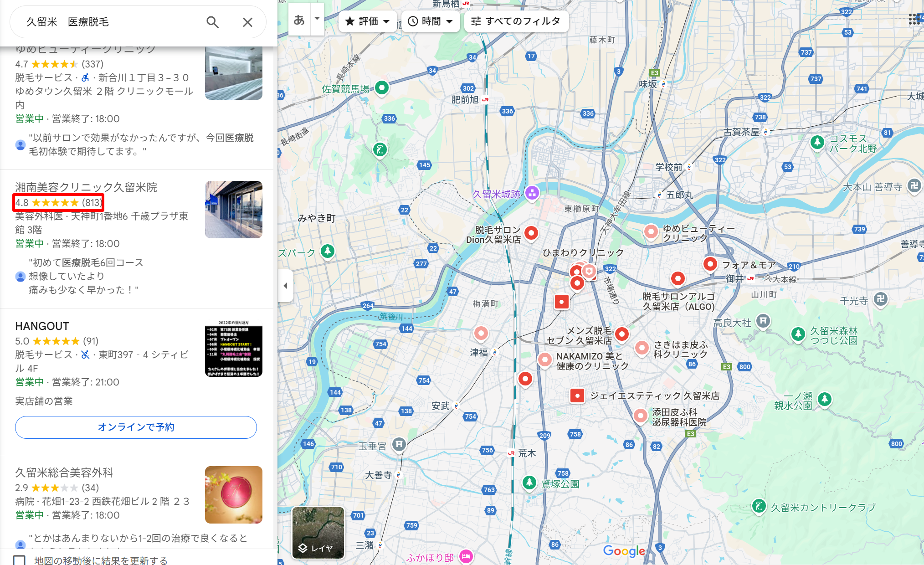Click the Google apps grid icon
The image size is (924, 565).
point(914,19)
